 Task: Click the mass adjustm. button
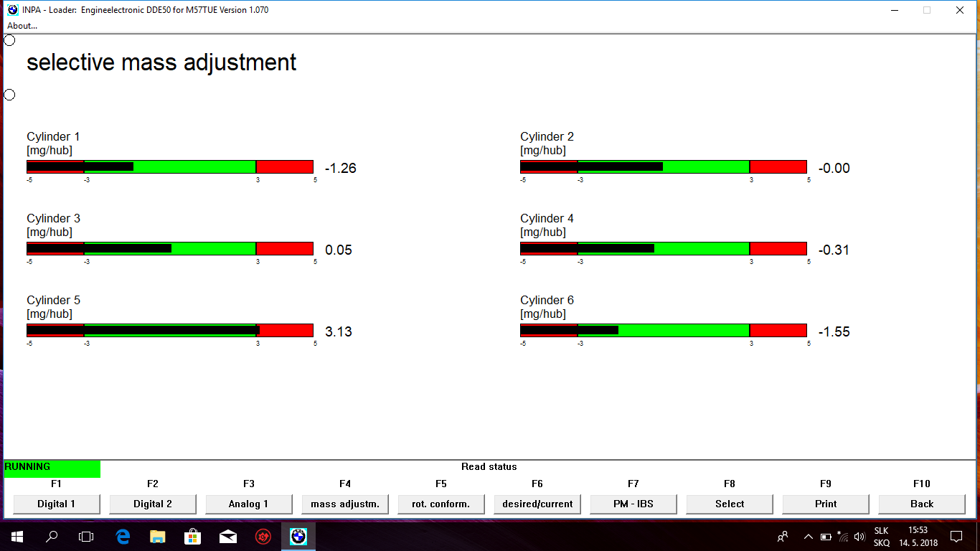click(x=345, y=504)
